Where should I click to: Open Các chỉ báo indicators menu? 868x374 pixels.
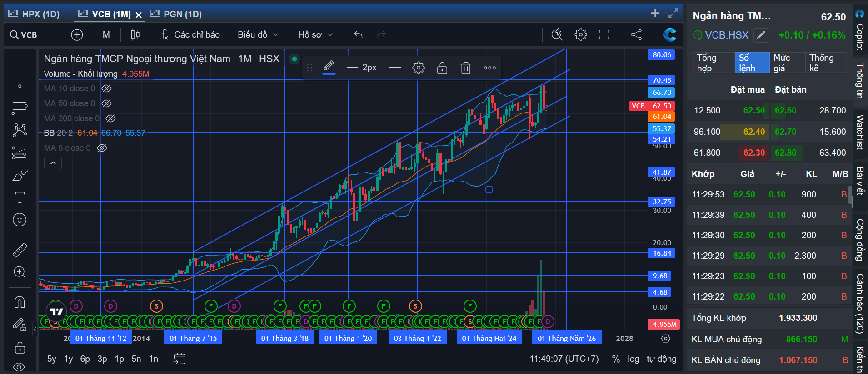[x=190, y=35]
